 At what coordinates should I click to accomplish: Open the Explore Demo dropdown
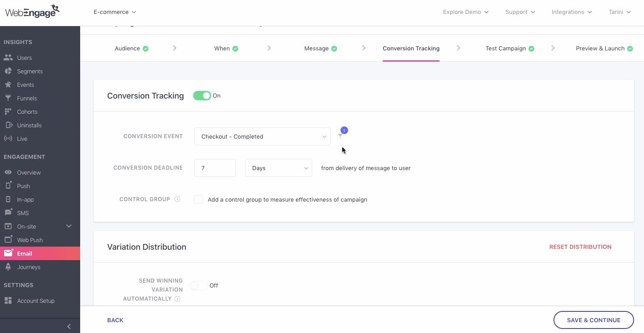click(x=466, y=12)
